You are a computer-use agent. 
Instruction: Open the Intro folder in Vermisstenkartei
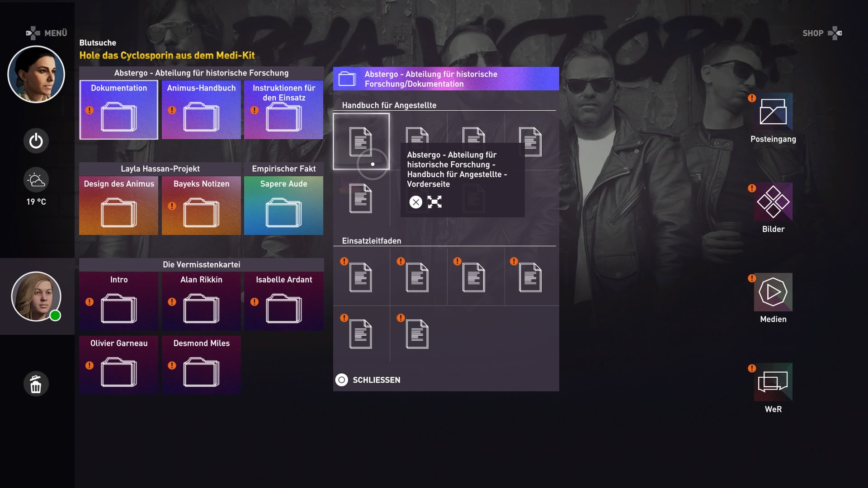119,301
